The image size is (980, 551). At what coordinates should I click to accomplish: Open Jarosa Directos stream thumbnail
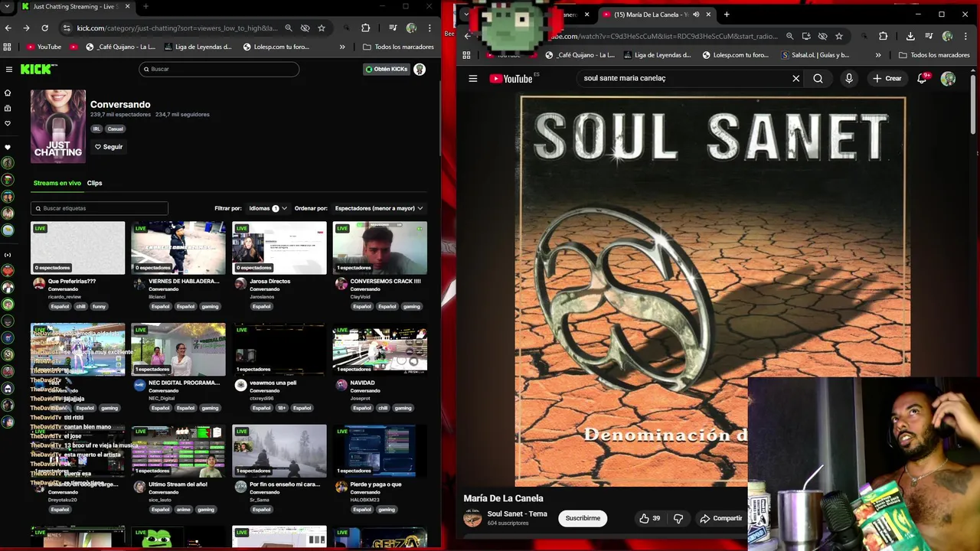tap(279, 248)
